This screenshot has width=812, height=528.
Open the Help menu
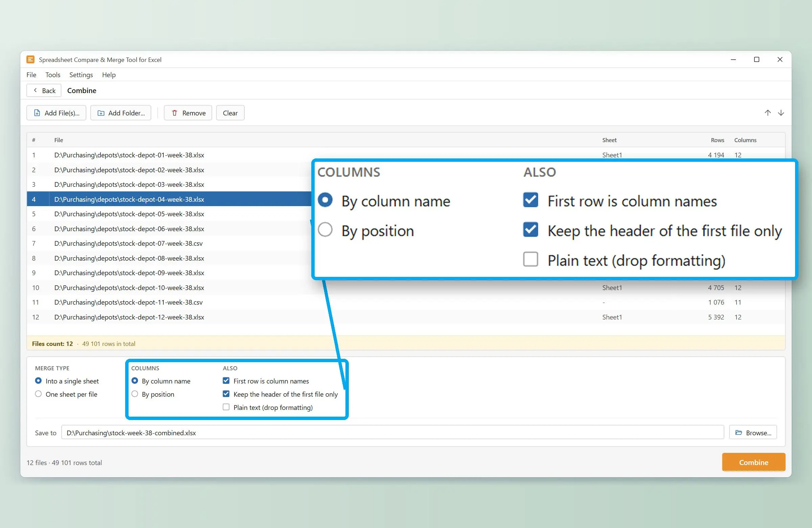pos(109,75)
